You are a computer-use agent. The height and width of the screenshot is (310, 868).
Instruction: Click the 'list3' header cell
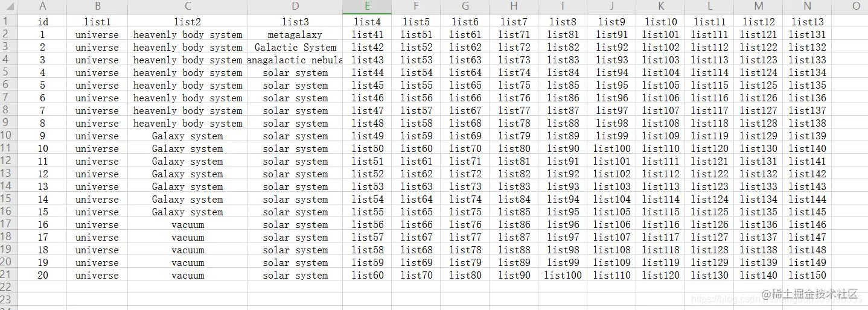pyautogui.click(x=295, y=22)
